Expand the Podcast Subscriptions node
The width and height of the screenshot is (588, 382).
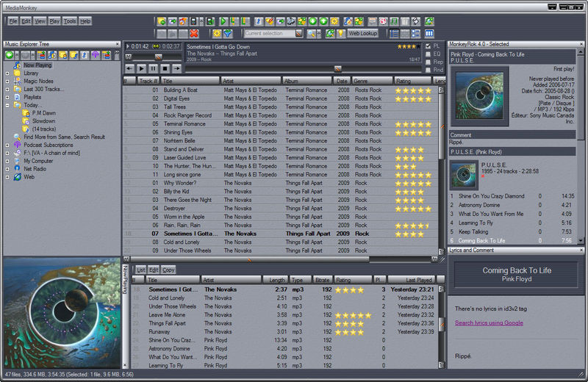(x=7, y=145)
